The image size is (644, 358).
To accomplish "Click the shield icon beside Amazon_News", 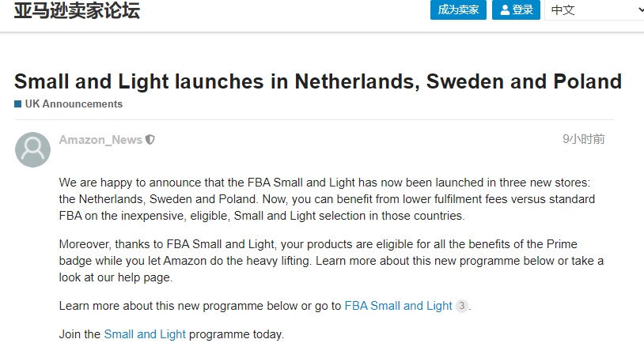I will point(150,140).
